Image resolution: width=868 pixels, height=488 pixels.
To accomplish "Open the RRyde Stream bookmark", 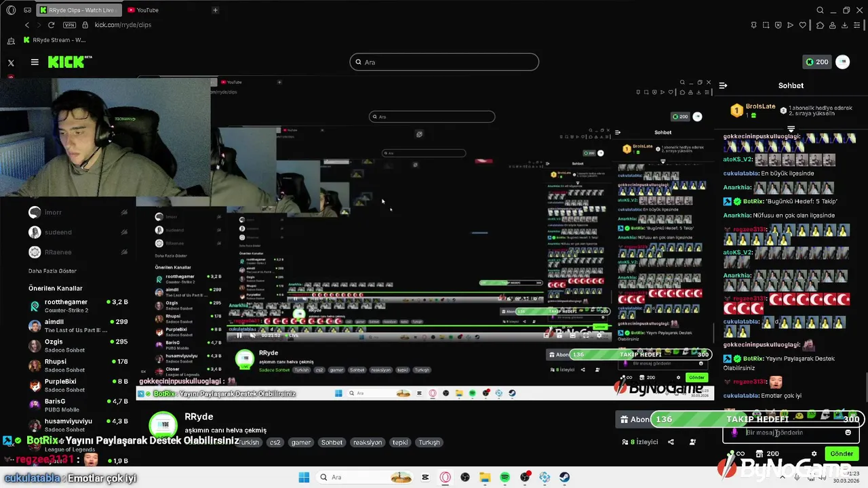I will coord(54,40).
